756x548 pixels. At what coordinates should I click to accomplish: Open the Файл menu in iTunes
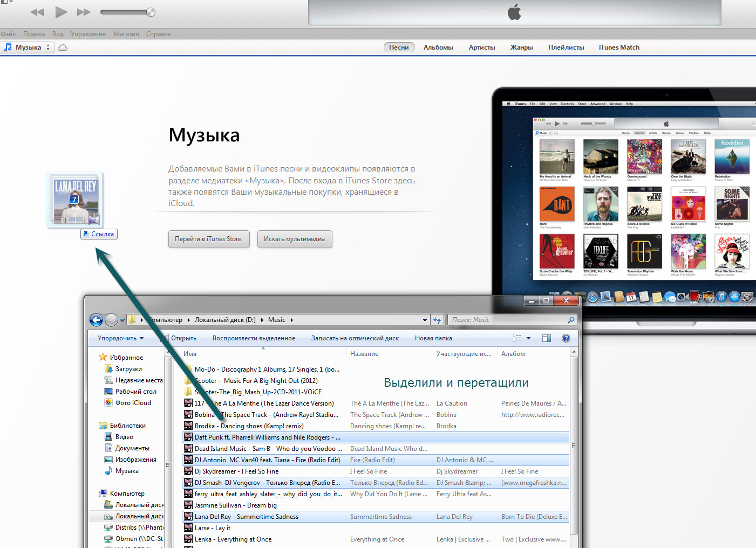(x=8, y=34)
